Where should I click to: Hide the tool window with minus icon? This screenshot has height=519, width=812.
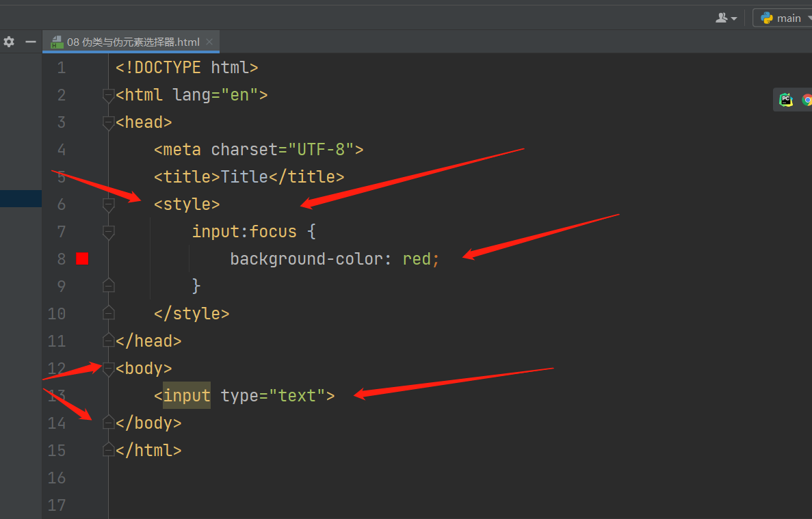point(31,42)
